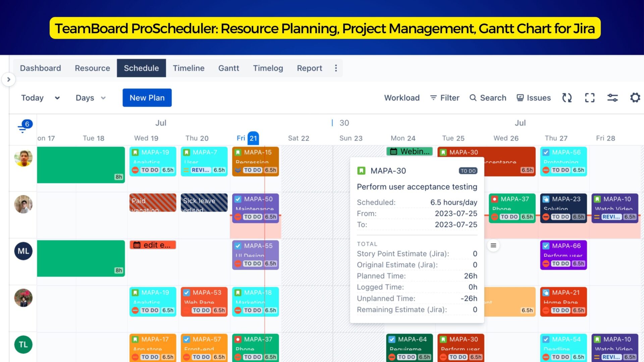Click the calendar icon on the Webinar event
Viewport: 644px width, 362px height.
(x=393, y=152)
